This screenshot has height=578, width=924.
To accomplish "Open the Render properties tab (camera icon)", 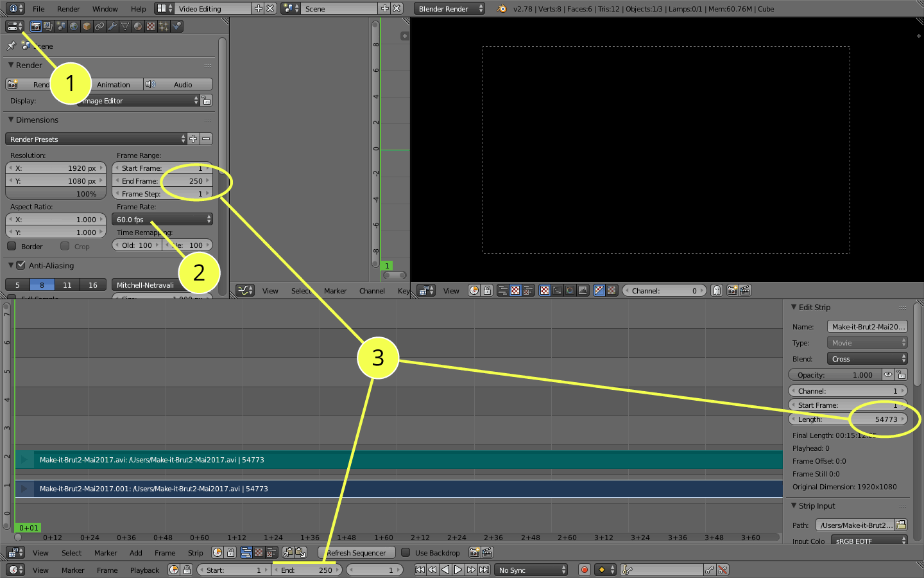I will (x=36, y=26).
